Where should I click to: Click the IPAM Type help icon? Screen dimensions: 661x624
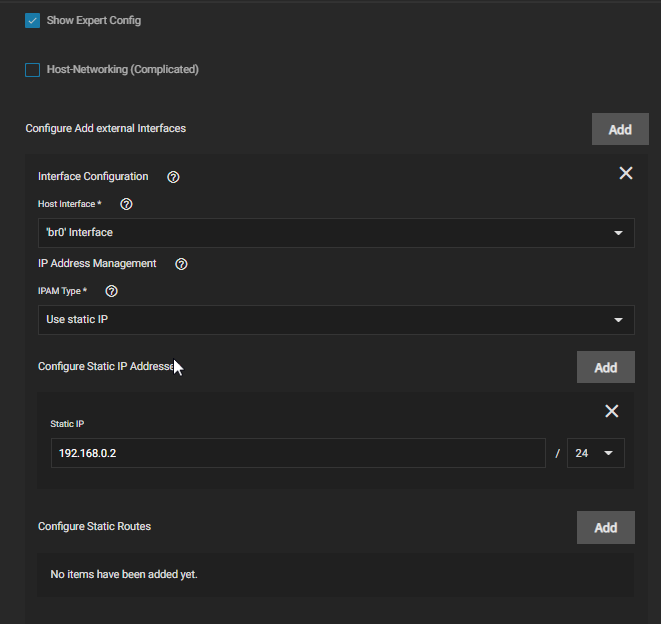[112, 291]
